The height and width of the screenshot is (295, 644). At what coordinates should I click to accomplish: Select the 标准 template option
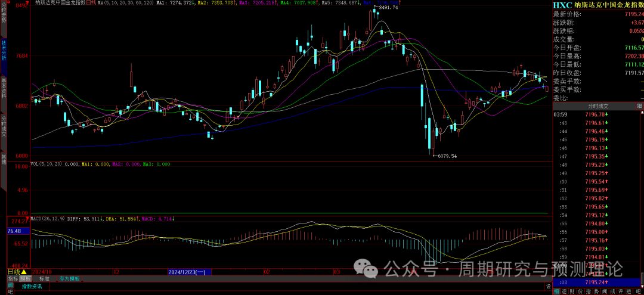[x=44, y=278]
